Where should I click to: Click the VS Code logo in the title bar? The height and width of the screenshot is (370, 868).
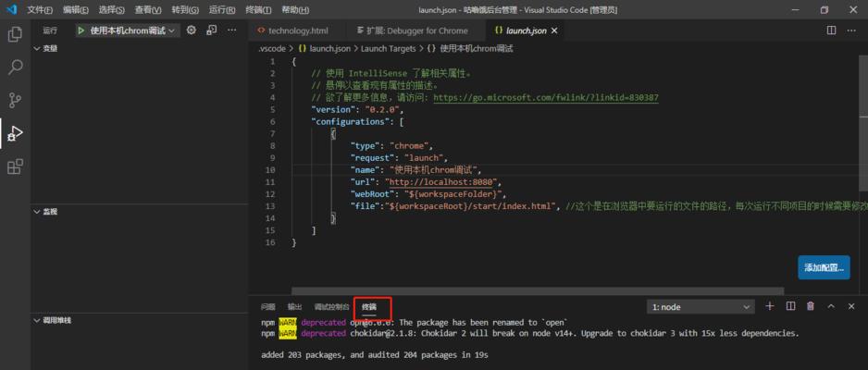[x=12, y=9]
